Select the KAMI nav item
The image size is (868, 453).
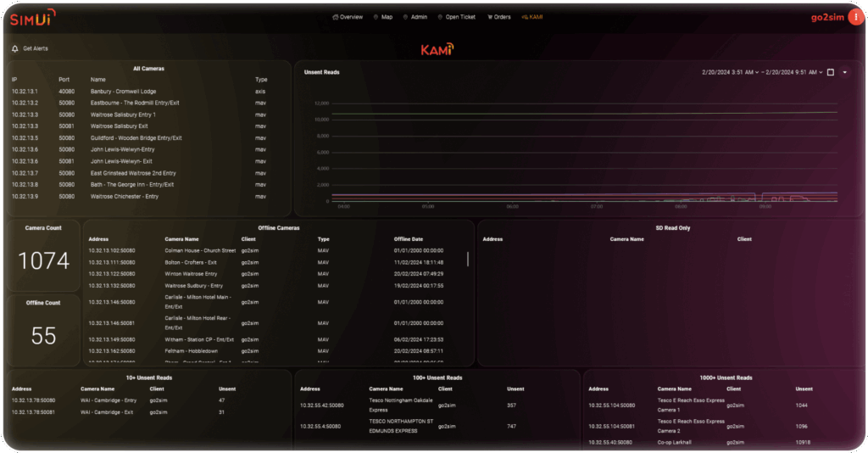click(532, 17)
